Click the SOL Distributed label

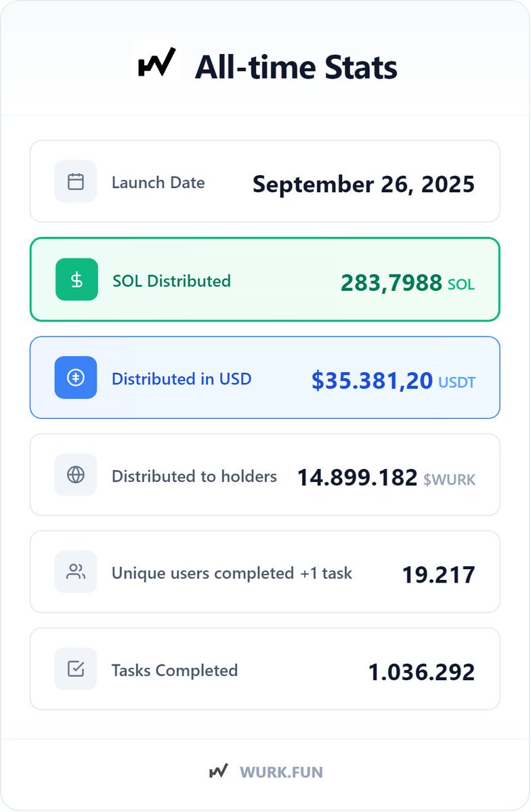click(x=171, y=281)
